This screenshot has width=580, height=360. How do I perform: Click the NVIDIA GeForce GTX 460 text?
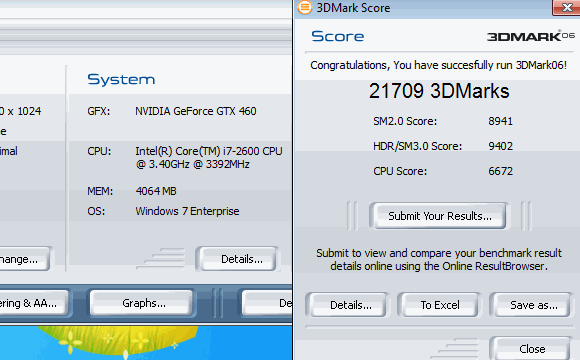click(x=196, y=111)
